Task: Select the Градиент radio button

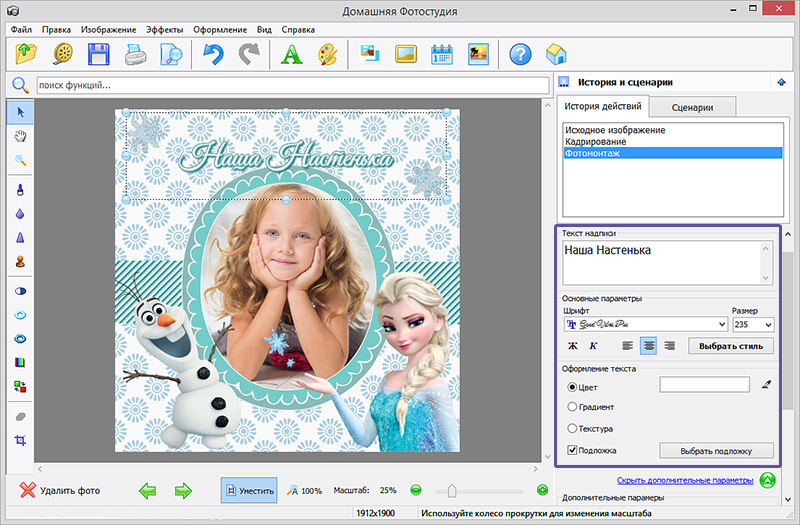Action: pyautogui.click(x=572, y=407)
